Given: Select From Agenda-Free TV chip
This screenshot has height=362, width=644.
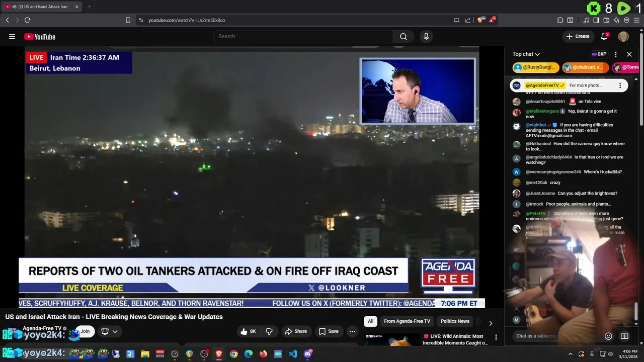Looking at the screenshot, I should coord(407,321).
